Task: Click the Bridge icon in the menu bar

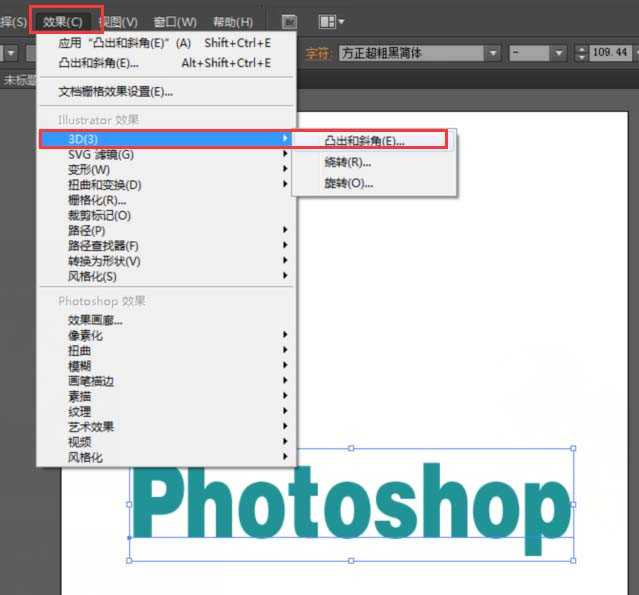Action: point(289,21)
